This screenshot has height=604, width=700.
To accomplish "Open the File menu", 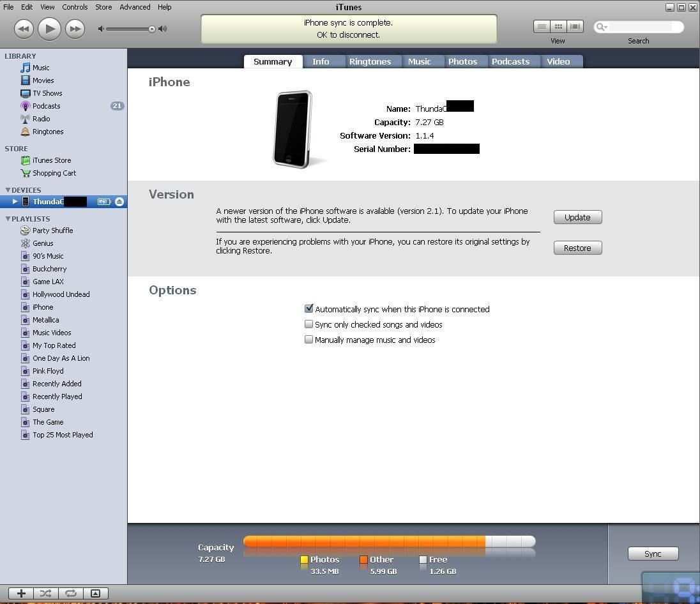I will pyautogui.click(x=8, y=6).
